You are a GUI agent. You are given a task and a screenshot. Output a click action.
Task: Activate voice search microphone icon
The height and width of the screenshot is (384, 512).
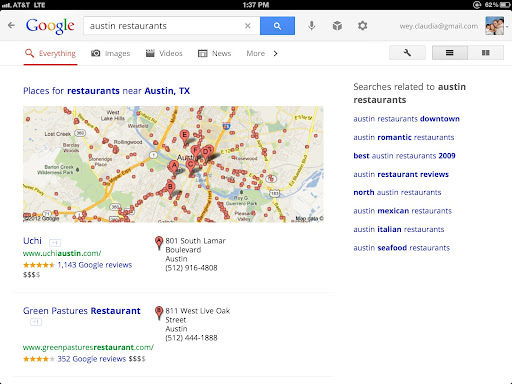coord(311,26)
